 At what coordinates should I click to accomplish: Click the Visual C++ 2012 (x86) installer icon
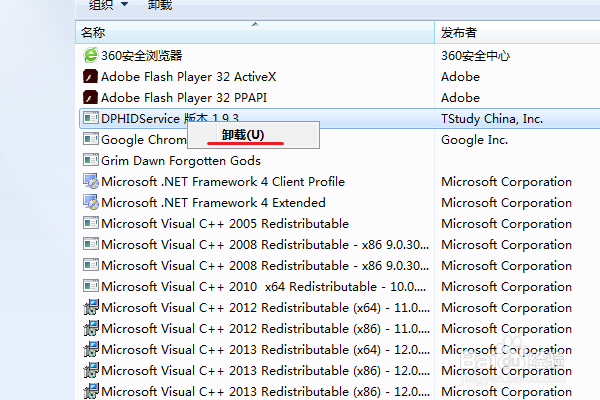point(91,328)
